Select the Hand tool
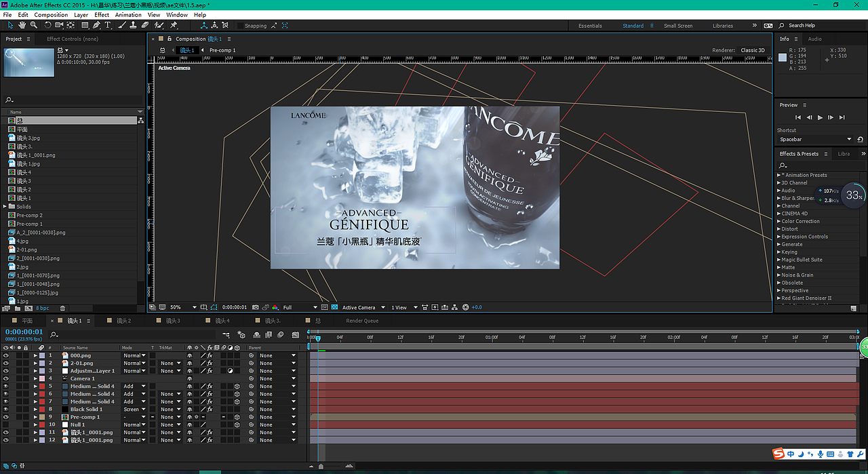Screen dimensions: 868x474 coord(22,25)
